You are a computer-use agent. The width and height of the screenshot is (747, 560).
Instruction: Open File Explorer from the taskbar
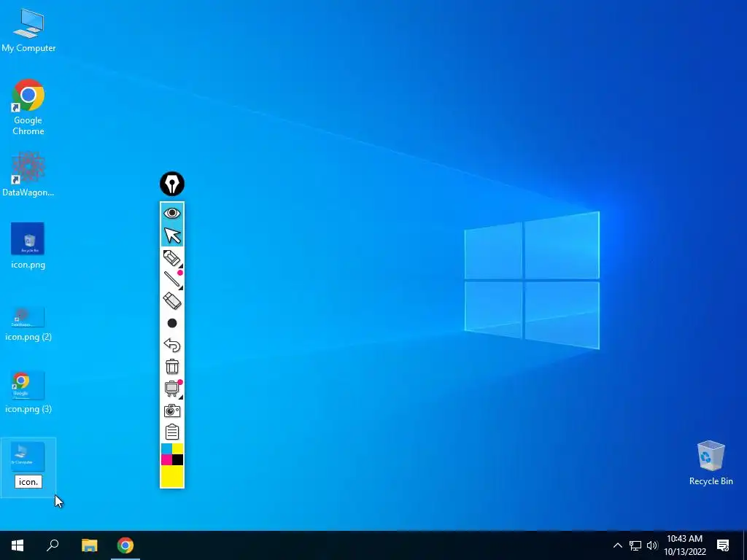(x=89, y=545)
